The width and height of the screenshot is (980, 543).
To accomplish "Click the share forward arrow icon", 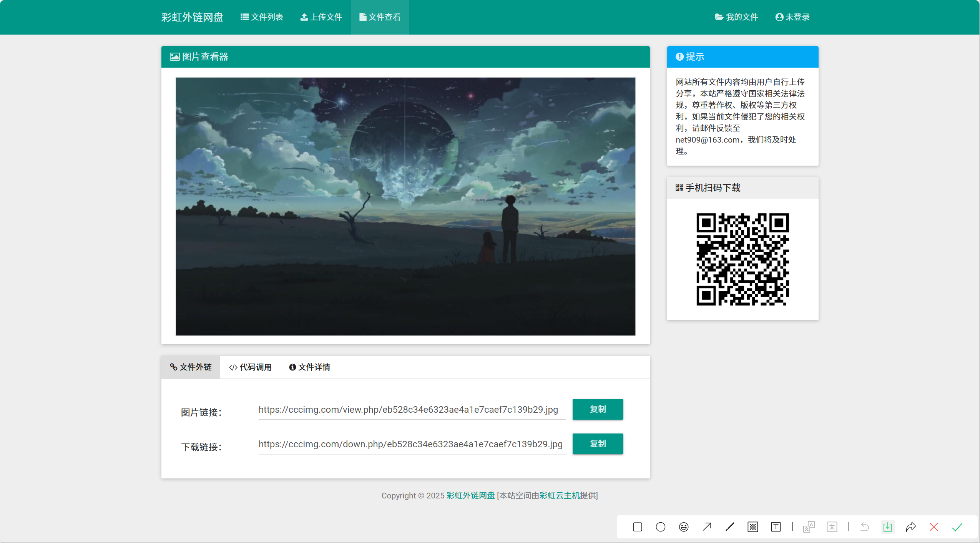I will tap(910, 527).
